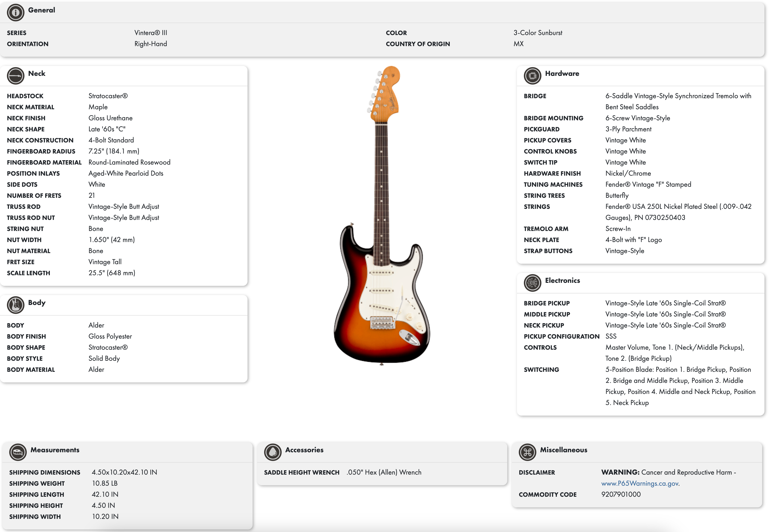This screenshot has width=770, height=532.
Task: Select the '21' number of frets value
Action: [x=91, y=195]
